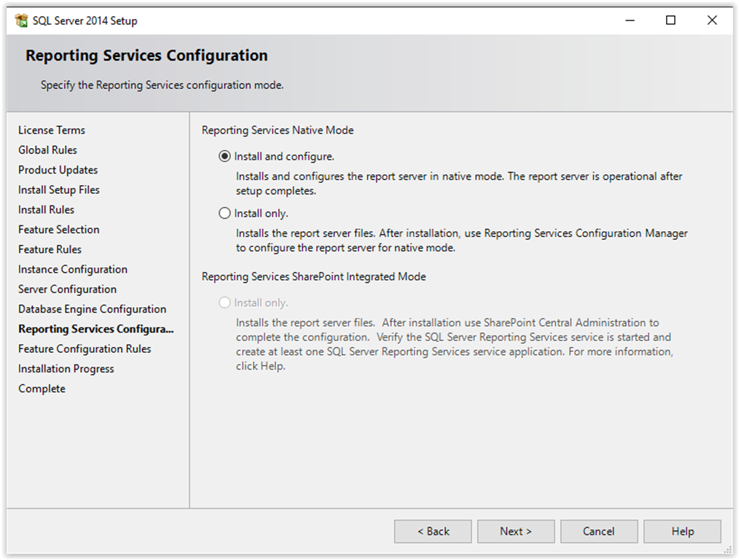Minimize the setup window
The image size is (739, 560).
coord(630,20)
